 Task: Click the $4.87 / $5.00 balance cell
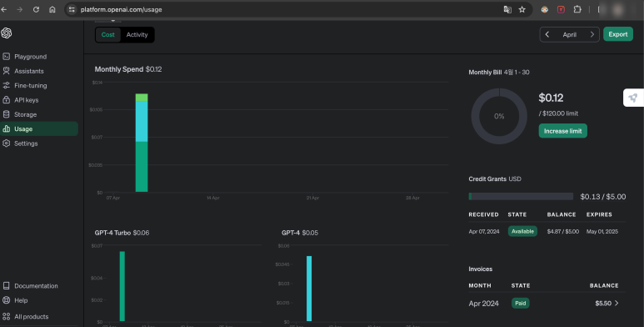point(562,231)
